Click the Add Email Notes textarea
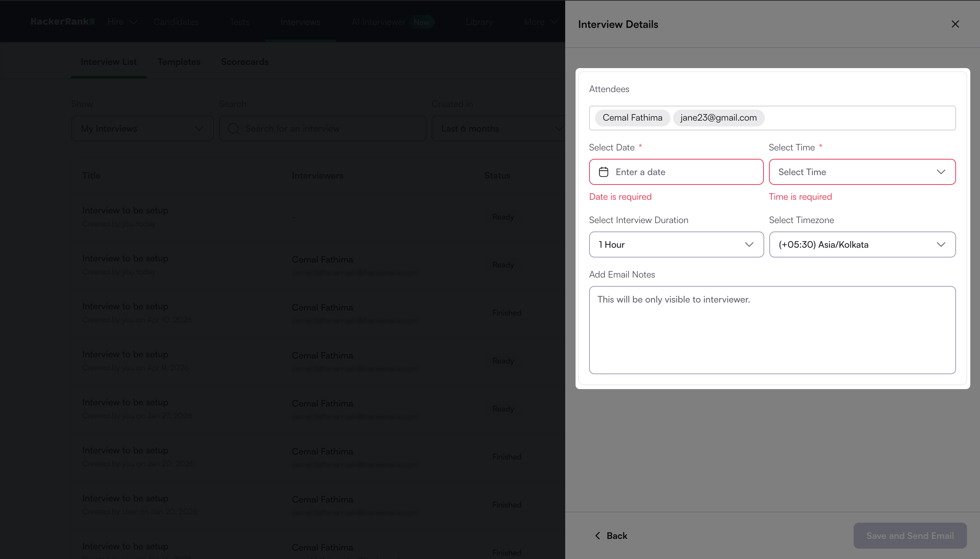Viewport: 980px width, 559px height. [x=772, y=330]
